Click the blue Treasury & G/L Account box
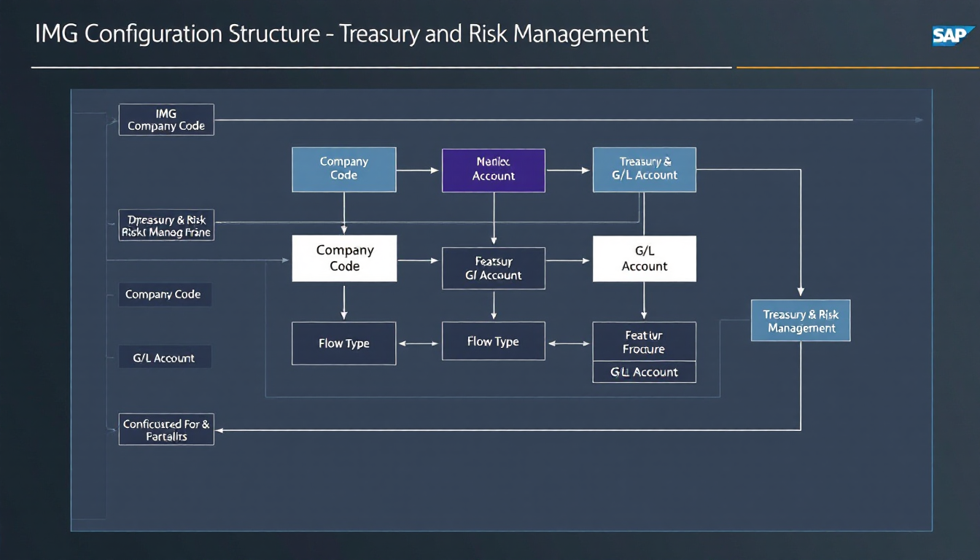 point(645,170)
